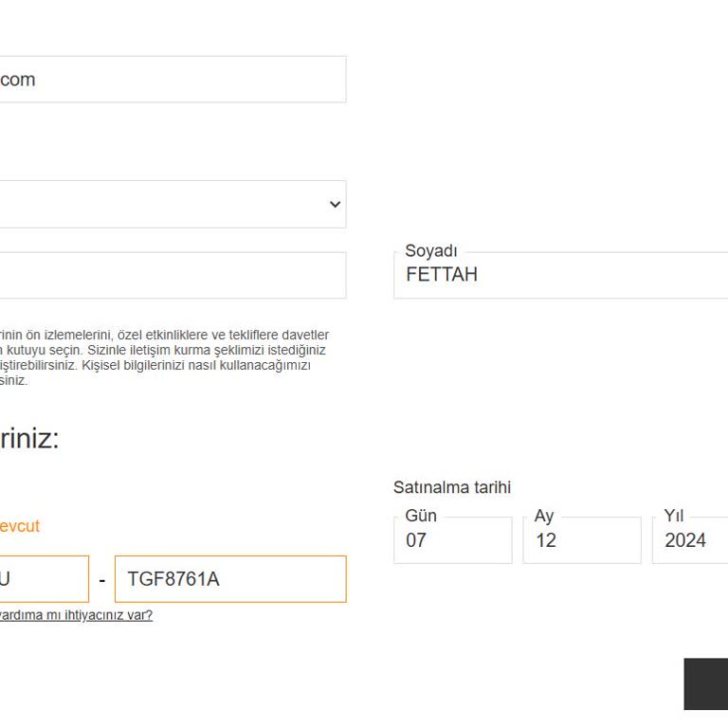Click the Yıl field showing 2024
This screenshot has height=728, width=728.
pyautogui.click(x=690, y=541)
